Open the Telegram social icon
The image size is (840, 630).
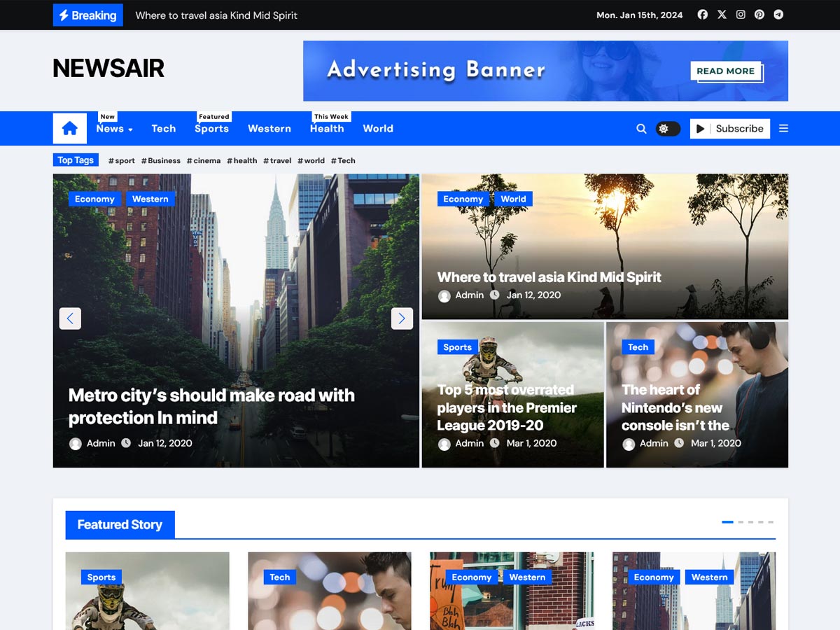(778, 14)
